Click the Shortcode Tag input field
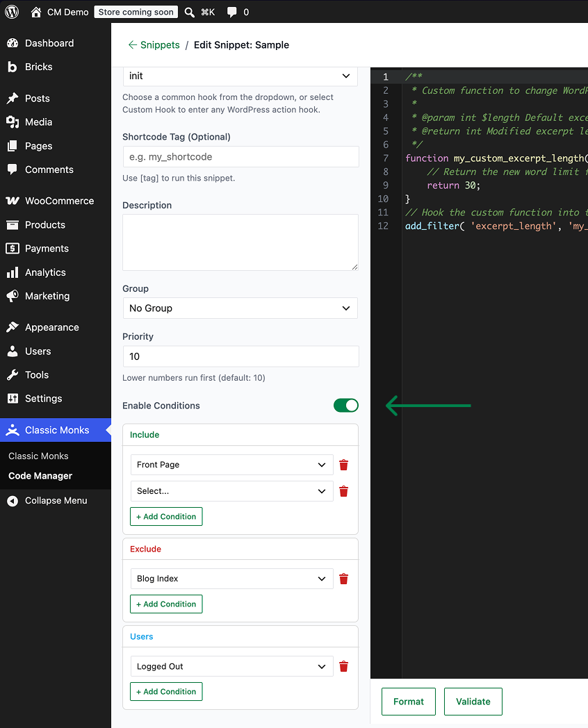 240,157
